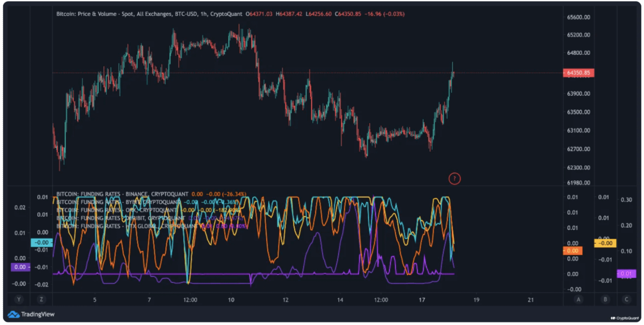This screenshot has width=644, height=325.
Task: Click date label 17 on time axis
Action: pos(422,300)
